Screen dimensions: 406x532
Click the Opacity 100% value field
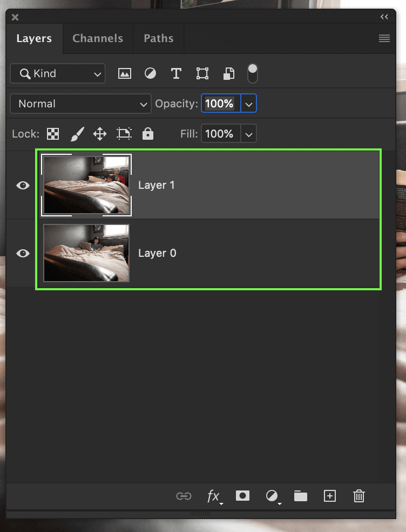221,104
